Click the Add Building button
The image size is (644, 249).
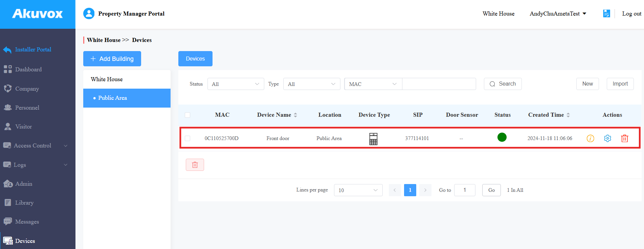click(112, 59)
